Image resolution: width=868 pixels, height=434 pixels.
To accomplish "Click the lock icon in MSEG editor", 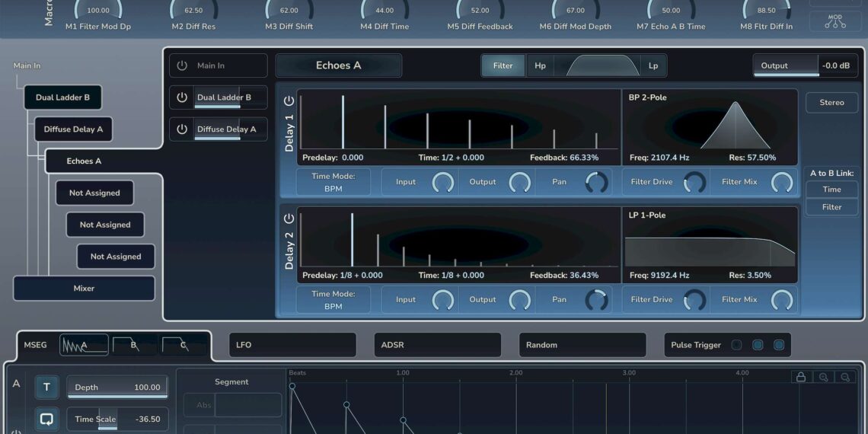I will pos(801,377).
